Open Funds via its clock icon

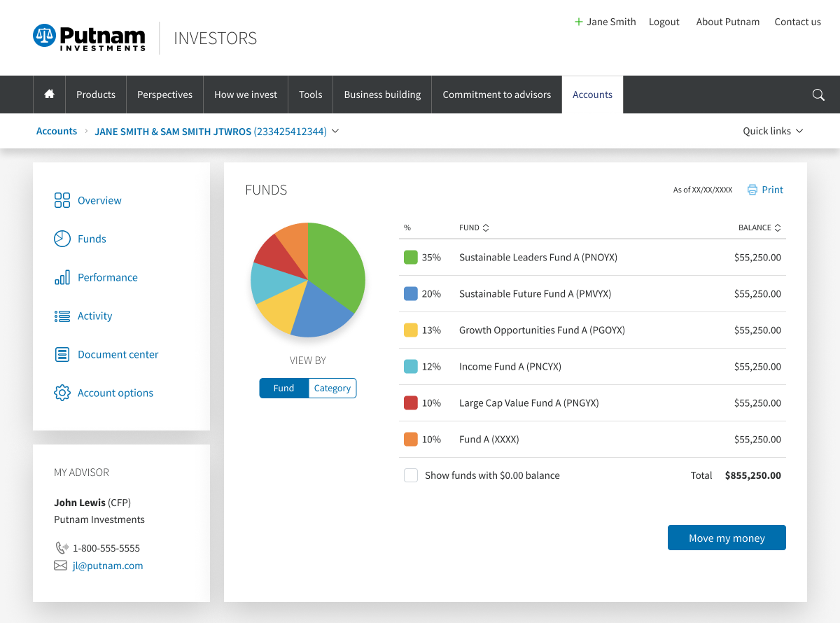pos(62,239)
